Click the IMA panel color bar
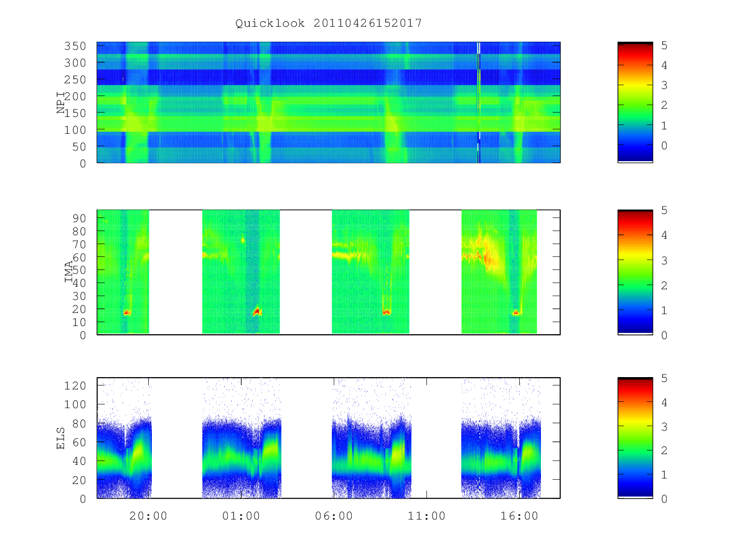This screenshot has height=560, width=747. coord(635,272)
